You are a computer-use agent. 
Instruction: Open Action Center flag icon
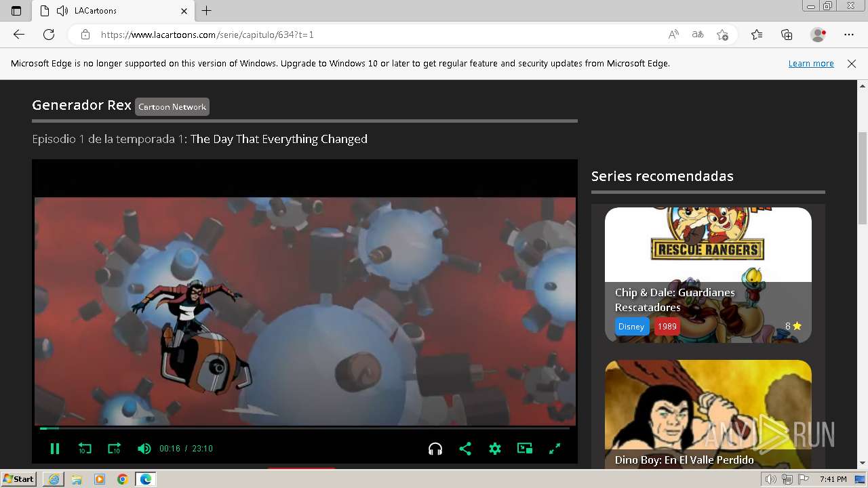tap(804, 479)
